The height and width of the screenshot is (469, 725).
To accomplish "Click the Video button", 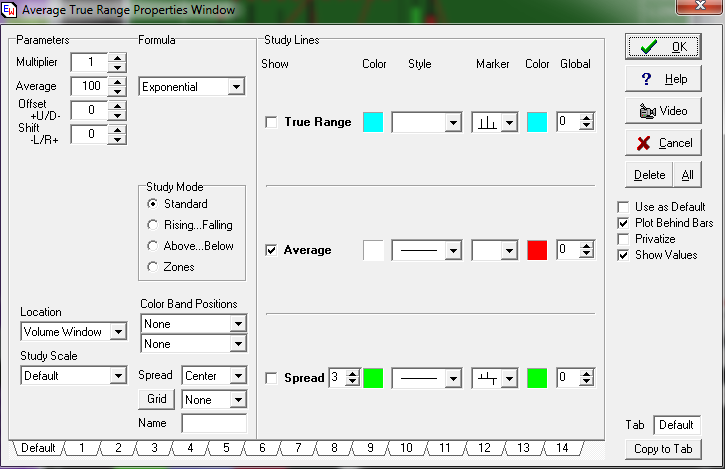I will pyautogui.click(x=663, y=111).
